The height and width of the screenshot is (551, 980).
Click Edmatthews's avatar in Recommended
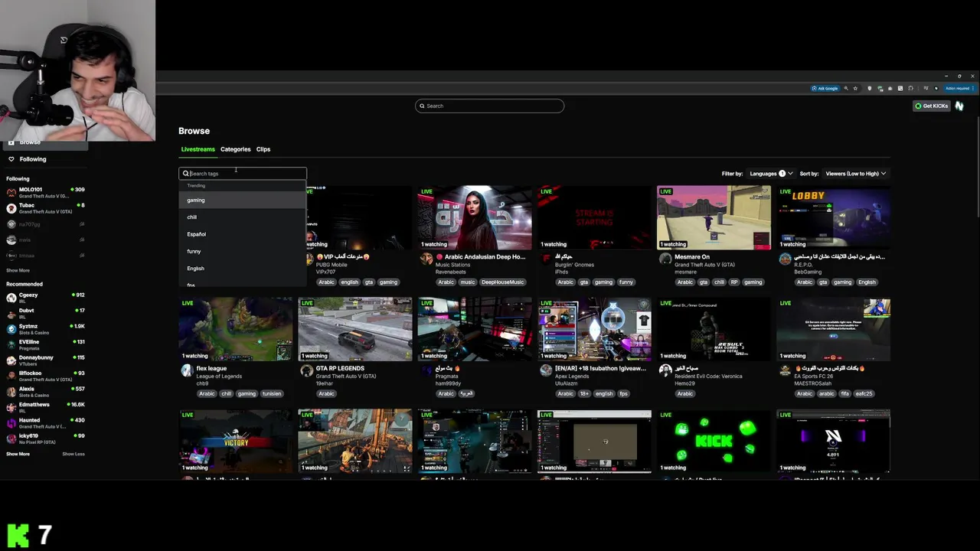11,407
